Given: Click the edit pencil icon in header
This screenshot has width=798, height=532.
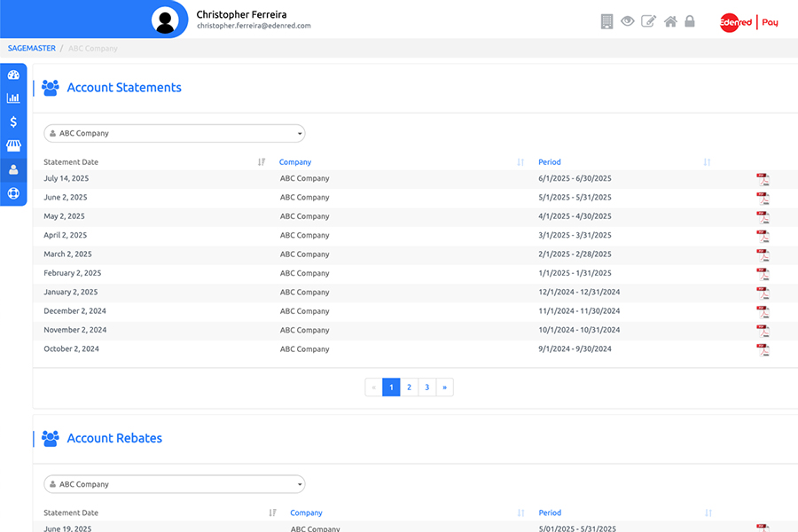Looking at the screenshot, I should 649,21.
